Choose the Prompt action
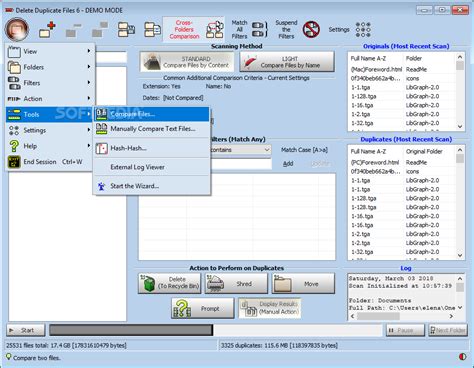 [203, 308]
